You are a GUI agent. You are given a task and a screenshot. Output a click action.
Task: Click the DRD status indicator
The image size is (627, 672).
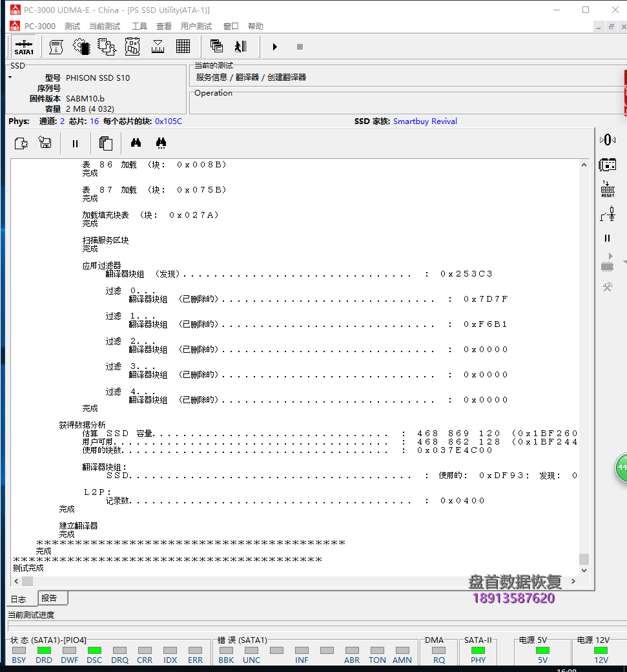pos(44,651)
